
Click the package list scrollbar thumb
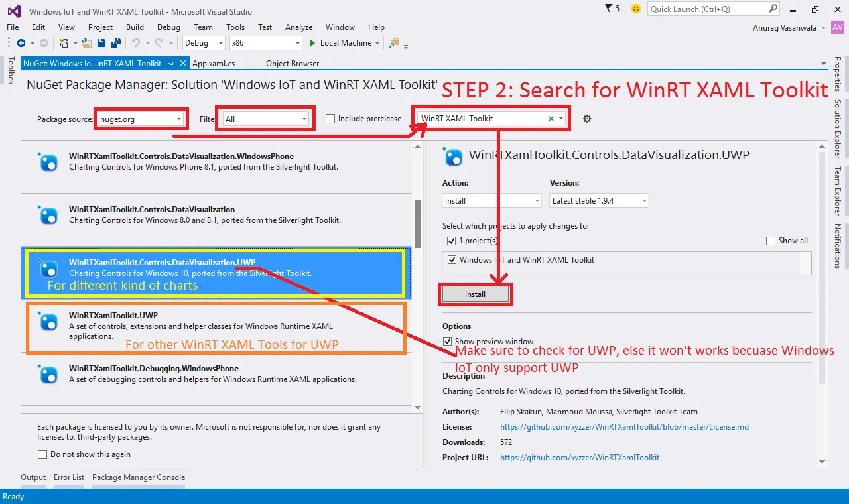(x=418, y=223)
